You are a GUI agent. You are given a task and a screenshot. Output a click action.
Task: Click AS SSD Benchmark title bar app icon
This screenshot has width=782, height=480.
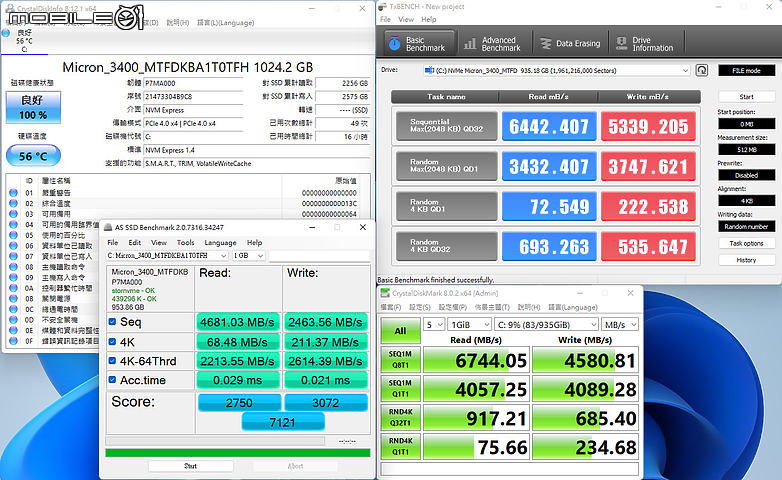108,228
